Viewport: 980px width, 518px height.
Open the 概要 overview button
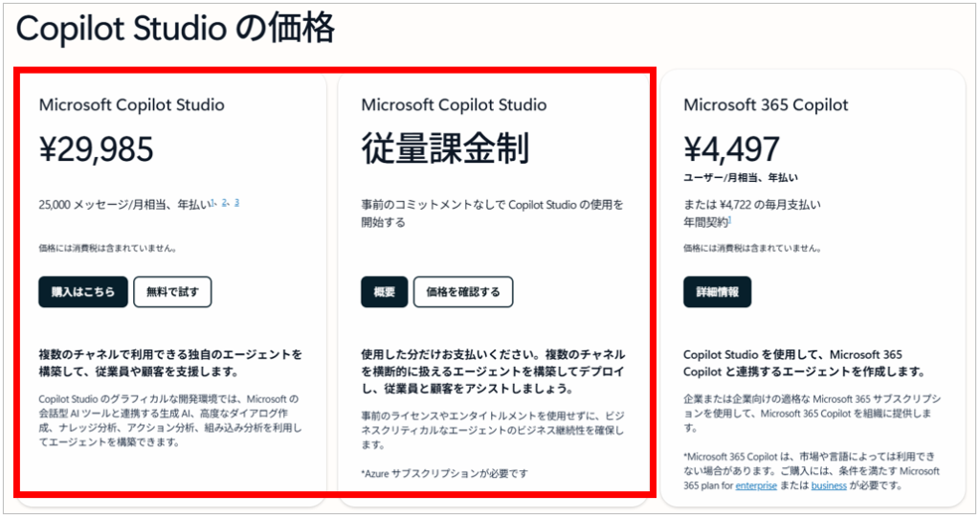[385, 291]
